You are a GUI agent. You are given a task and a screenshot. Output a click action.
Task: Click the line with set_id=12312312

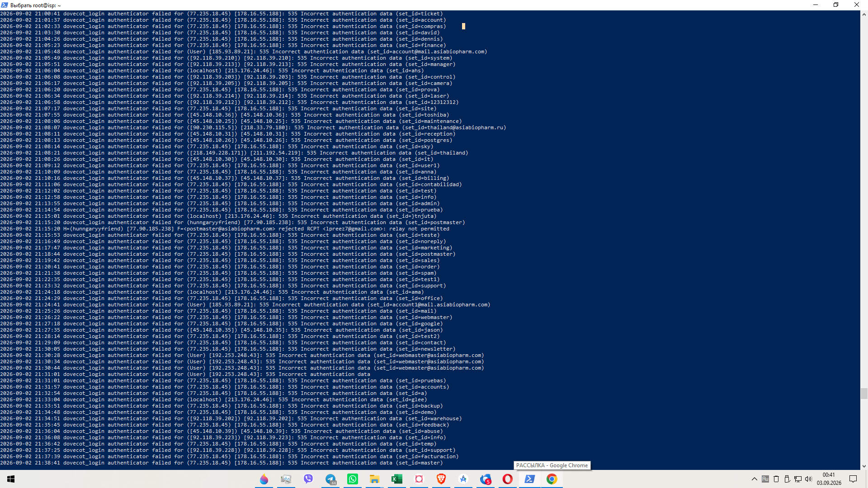click(229, 102)
